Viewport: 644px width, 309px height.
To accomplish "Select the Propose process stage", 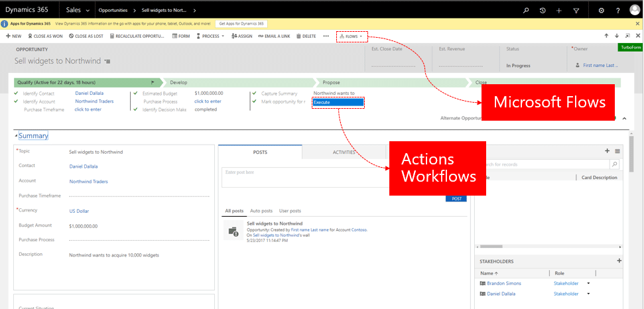I will tap(392, 82).
